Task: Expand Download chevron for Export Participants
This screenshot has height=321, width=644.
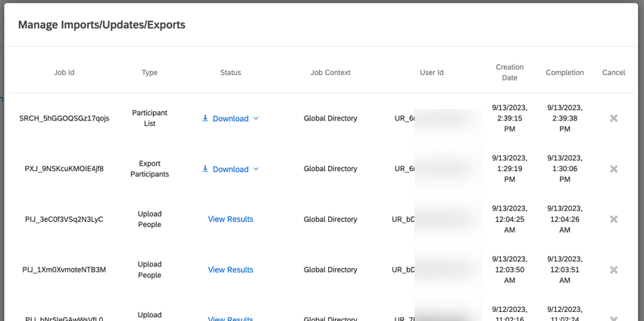Action: 256,170
